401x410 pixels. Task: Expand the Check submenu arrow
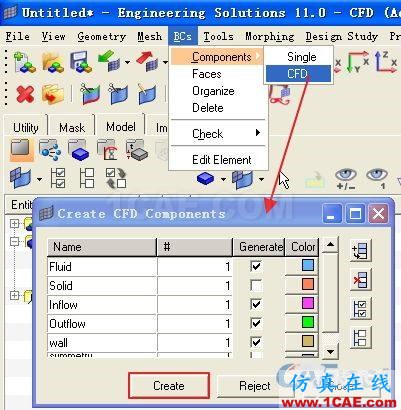coord(258,133)
